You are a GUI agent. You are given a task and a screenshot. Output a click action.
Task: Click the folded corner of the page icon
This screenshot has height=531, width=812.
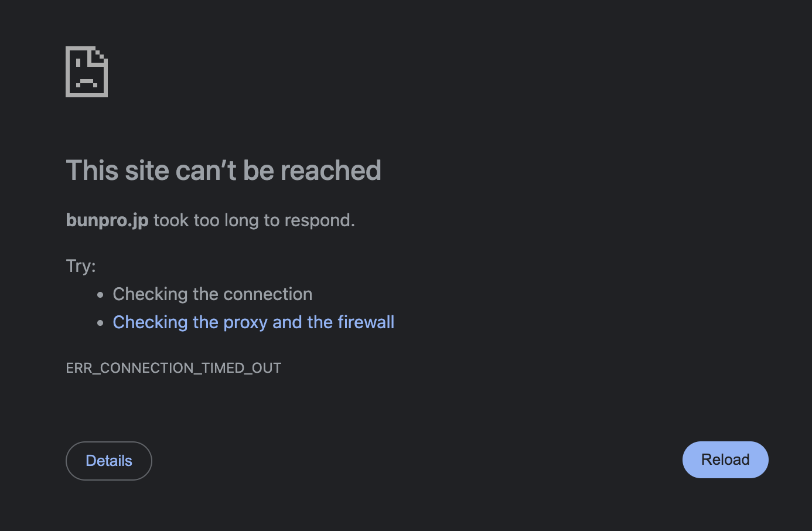click(x=100, y=55)
